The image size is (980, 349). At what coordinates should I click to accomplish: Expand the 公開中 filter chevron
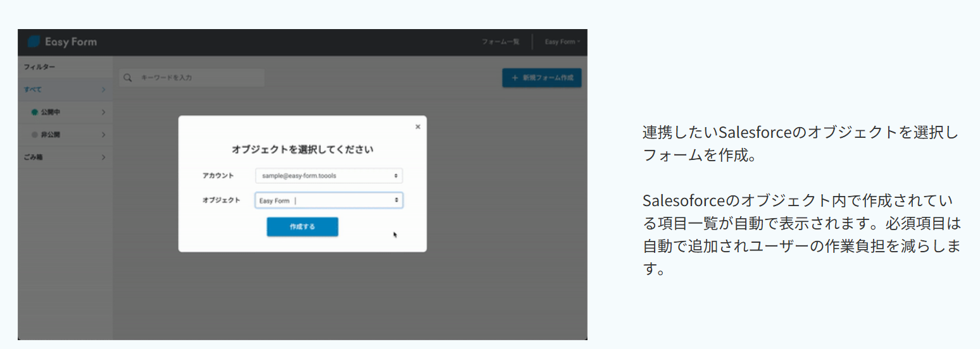pos(103,112)
